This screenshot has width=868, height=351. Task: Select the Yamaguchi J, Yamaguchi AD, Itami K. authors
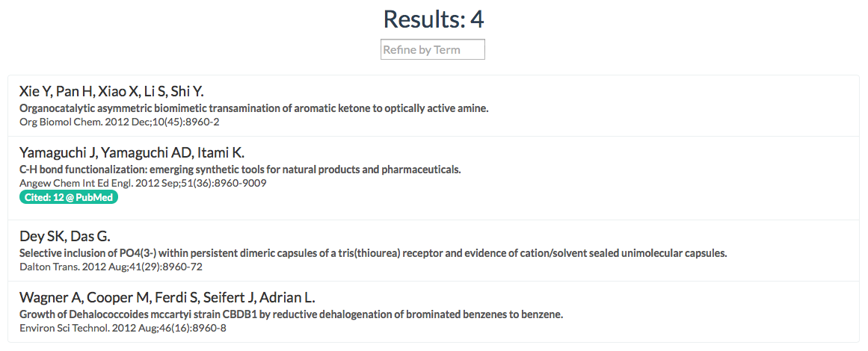pos(132,153)
